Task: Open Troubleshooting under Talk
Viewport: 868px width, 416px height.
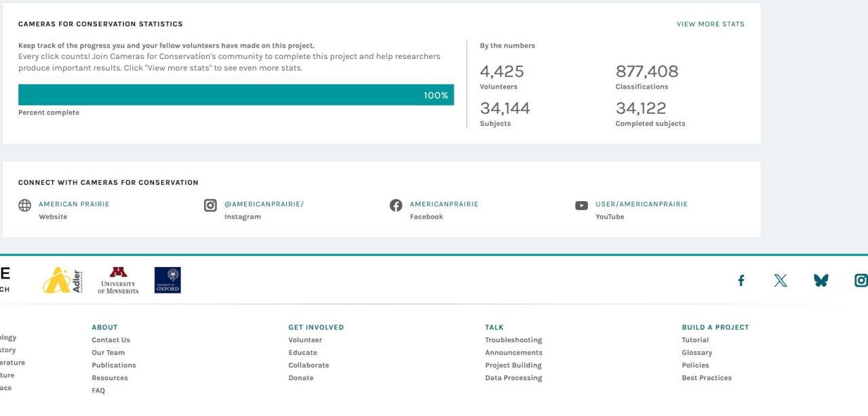Action: coord(513,340)
